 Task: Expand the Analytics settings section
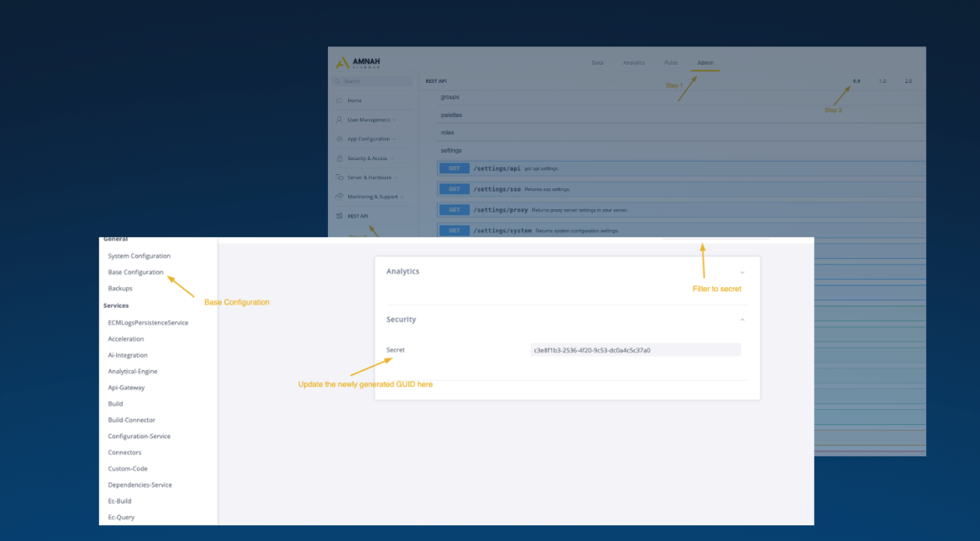pos(743,270)
